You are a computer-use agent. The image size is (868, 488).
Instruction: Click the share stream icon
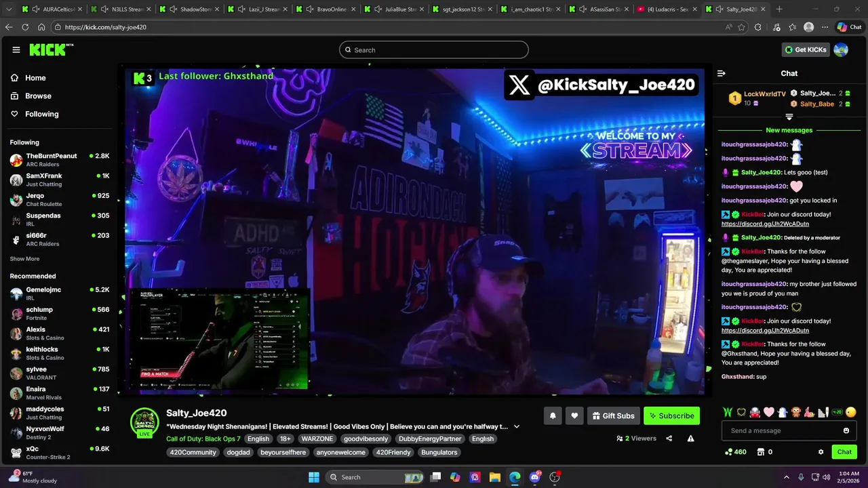click(669, 439)
